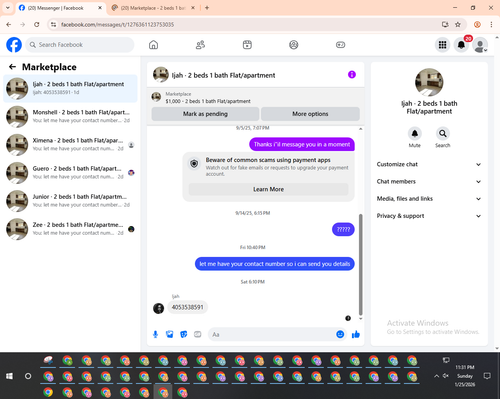Open the tab search dropdown arrow

coord(8,8)
